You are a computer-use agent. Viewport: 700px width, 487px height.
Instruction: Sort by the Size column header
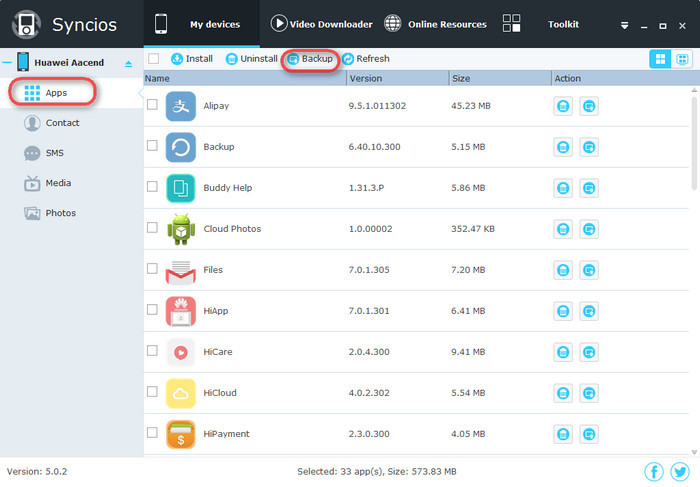click(x=500, y=78)
